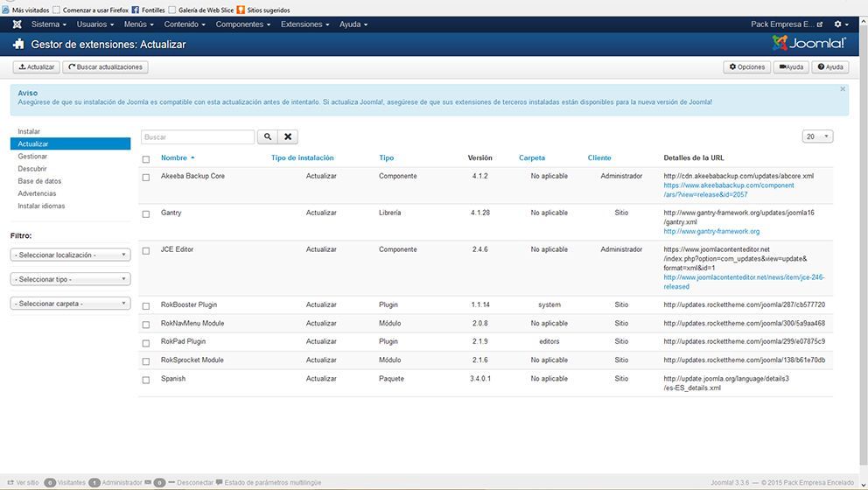Sort by Cliente column header
The height and width of the screenshot is (490, 868).
(x=599, y=157)
